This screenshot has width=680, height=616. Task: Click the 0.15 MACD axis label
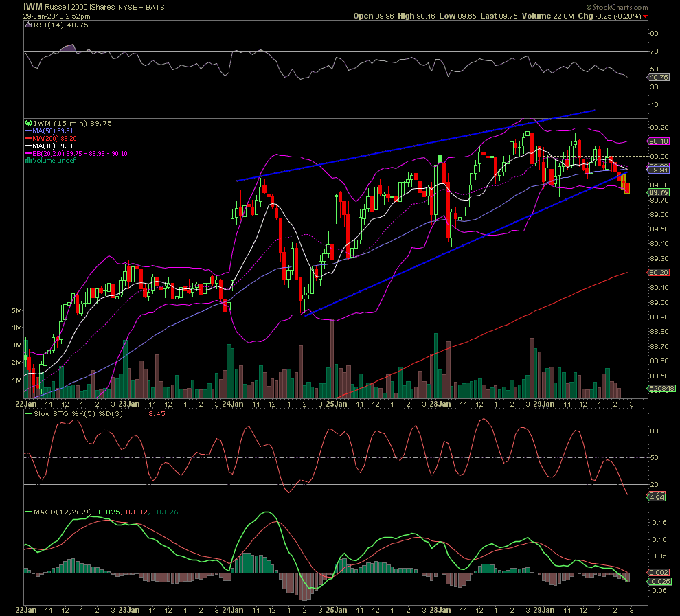click(659, 523)
